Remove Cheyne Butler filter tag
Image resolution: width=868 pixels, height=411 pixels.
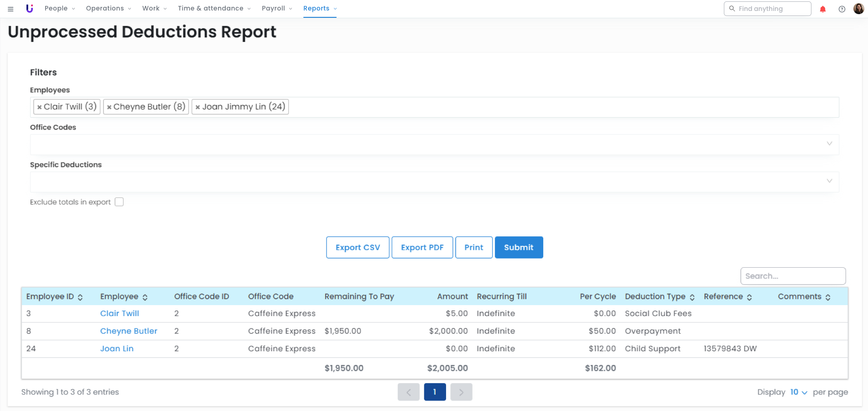[x=109, y=107]
